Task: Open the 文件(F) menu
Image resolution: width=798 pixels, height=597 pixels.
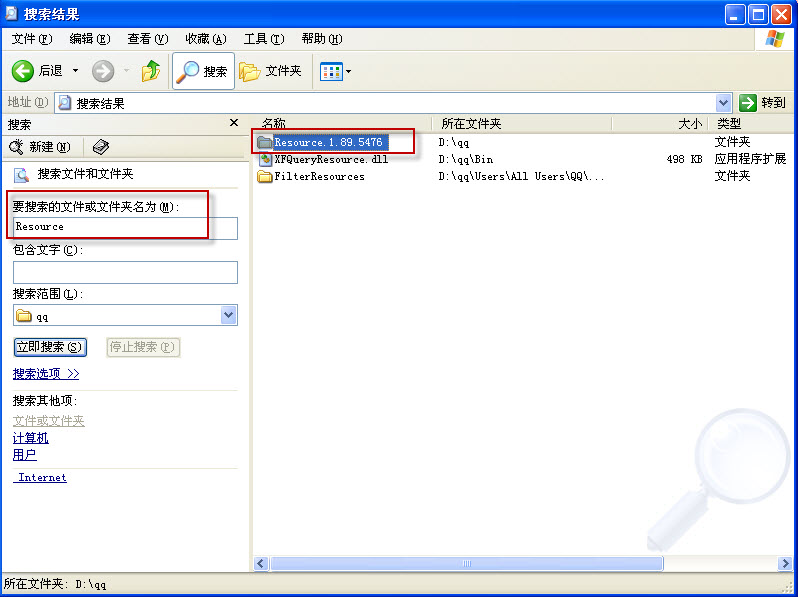Action: [32, 39]
